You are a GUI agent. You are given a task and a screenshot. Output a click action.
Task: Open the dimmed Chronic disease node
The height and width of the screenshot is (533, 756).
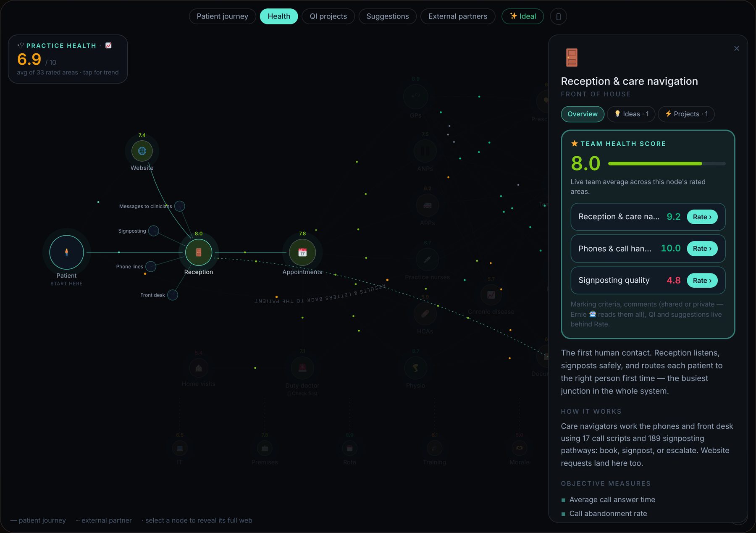(x=491, y=295)
